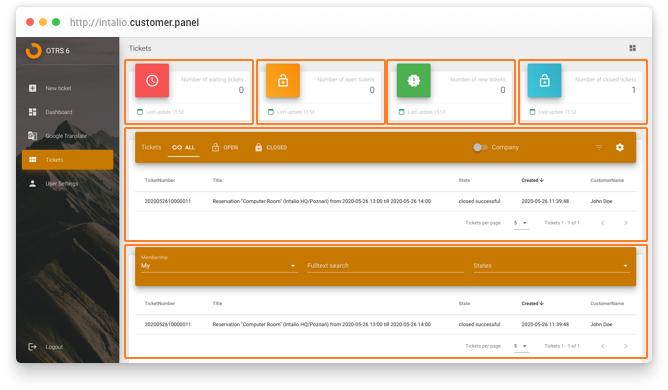The height and width of the screenshot is (390, 668).
Task: Switch to the CLOSED tickets tab
Action: pyautogui.click(x=271, y=147)
